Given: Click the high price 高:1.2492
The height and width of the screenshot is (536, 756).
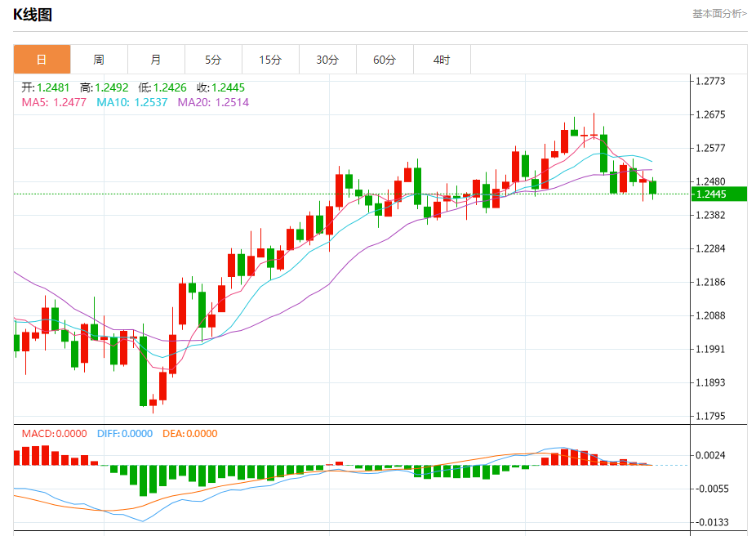Looking at the screenshot, I should (105, 87).
